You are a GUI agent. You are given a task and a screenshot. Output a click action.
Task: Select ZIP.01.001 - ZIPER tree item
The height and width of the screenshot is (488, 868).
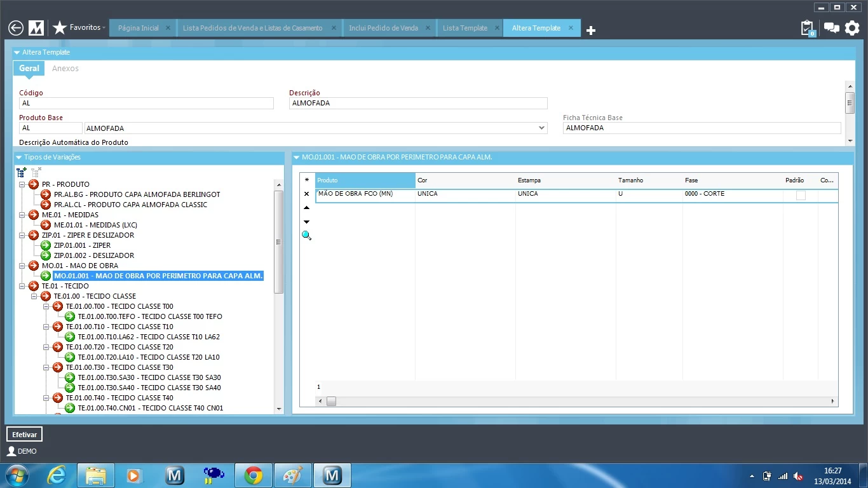click(83, 245)
